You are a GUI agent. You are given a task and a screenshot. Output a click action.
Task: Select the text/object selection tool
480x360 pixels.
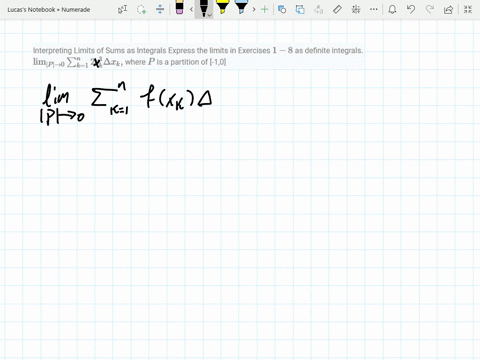122,9
